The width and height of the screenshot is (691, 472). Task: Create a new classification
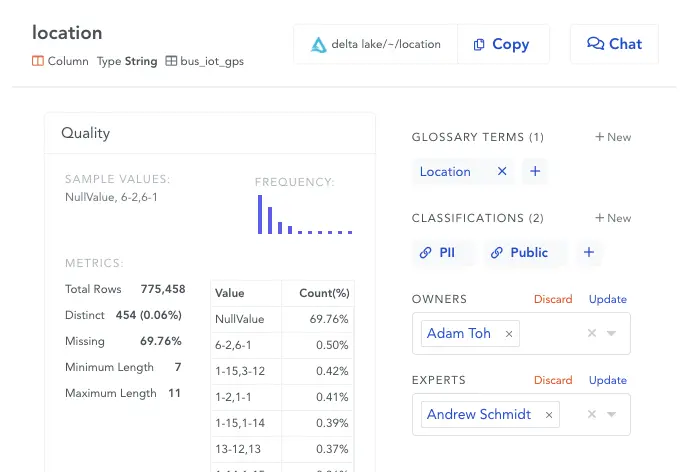point(613,218)
